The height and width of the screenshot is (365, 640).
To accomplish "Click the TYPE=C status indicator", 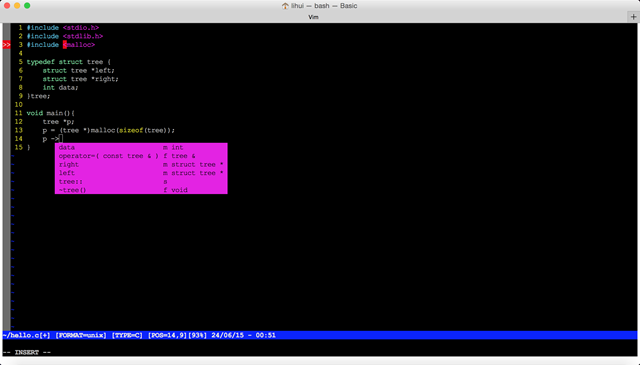I will tap(127, 335).
